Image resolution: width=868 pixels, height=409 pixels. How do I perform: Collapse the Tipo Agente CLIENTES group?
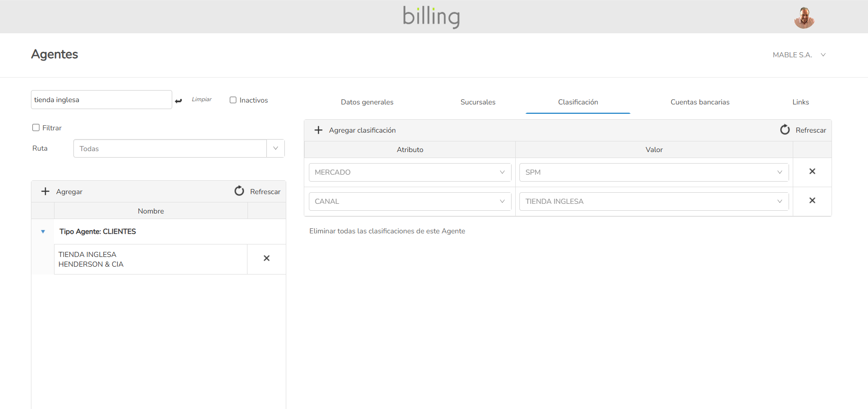click(x=43, y=232)
